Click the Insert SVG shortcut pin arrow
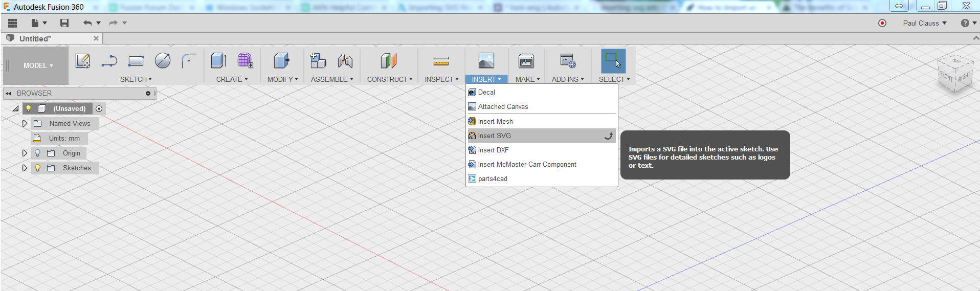The height and width of the screenshot is (291, 980). [609, 136]
